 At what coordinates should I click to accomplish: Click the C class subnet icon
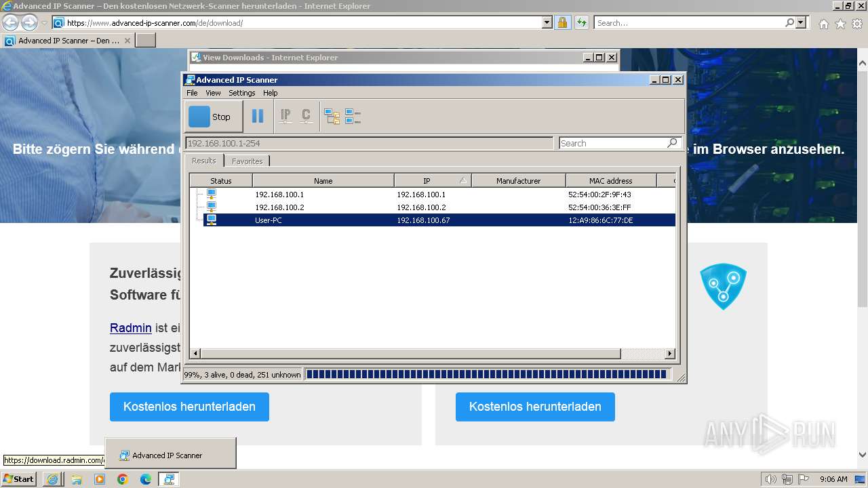pyautogui.click(x=306, y=117)
